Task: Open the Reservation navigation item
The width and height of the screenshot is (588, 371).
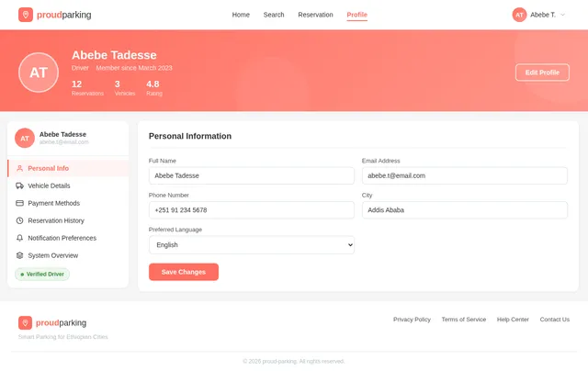Action: [x=315, y=15]
